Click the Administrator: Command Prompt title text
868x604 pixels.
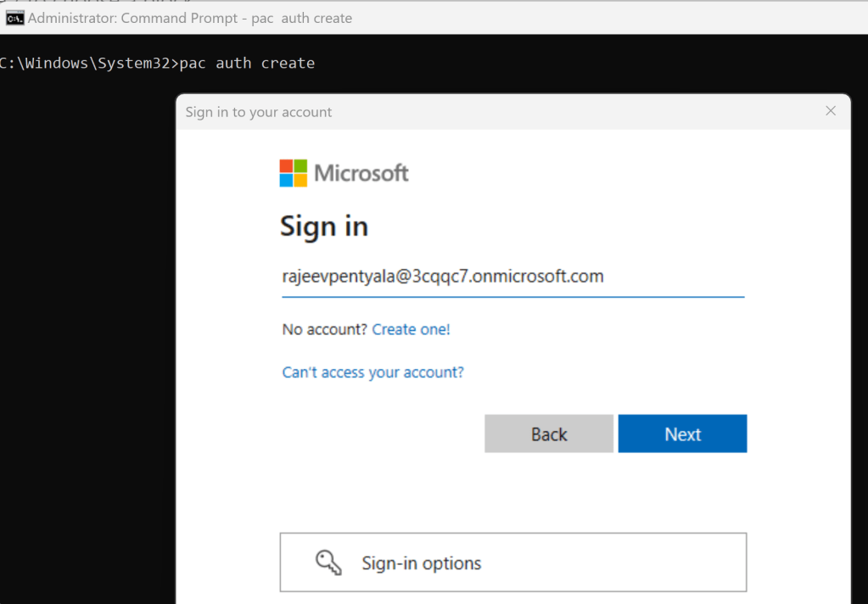click(190, 18)
